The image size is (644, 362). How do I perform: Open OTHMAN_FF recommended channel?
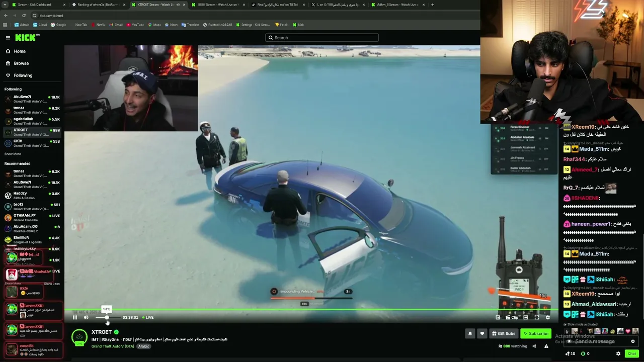pos(32,218)
